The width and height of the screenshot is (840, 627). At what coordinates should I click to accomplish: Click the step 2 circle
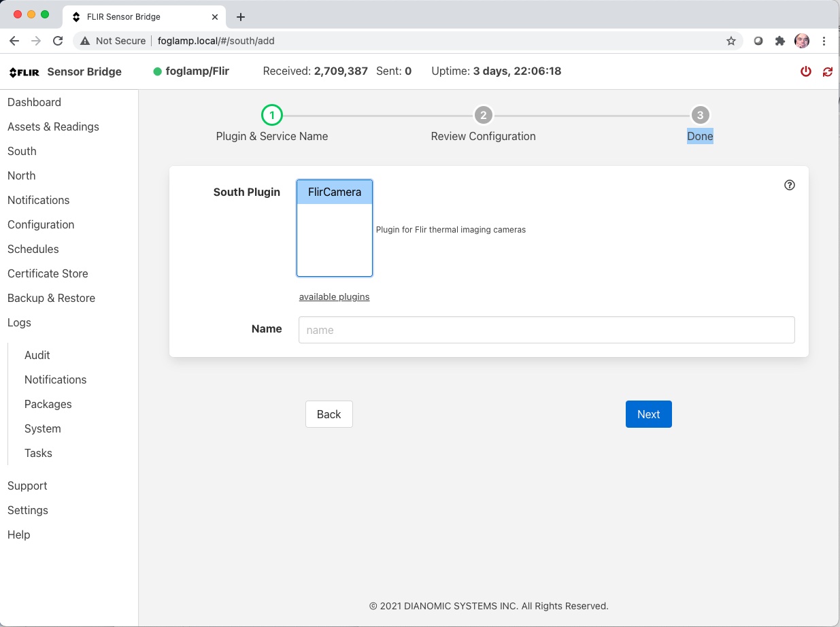[x=484, y=115]
